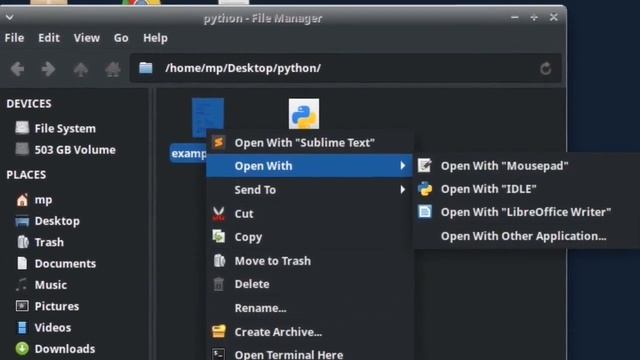Go to home folder icon in toolbar
640x360 pixels.
click(113, 69)
